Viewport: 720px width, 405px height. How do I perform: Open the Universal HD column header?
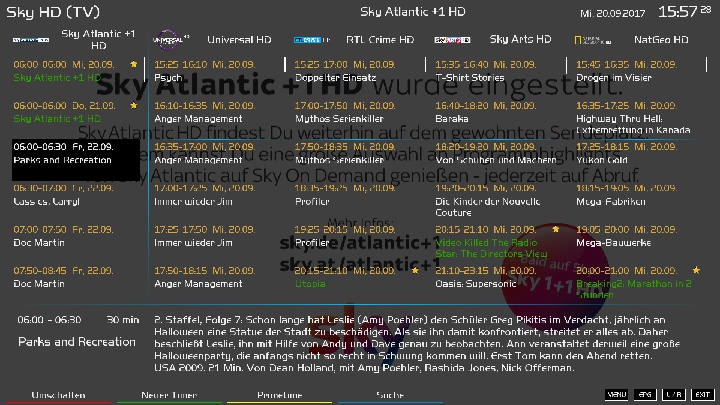pyautogui.click(x=239, y=40)
